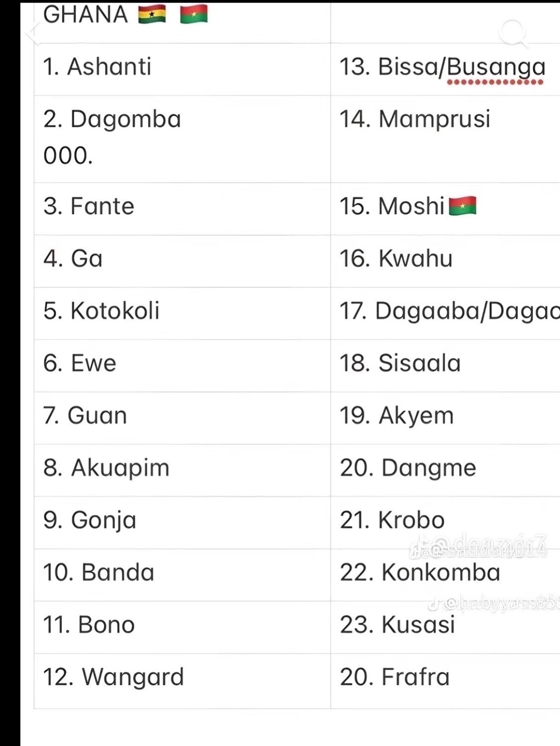Select the '2. Dagomba' entry
This screenshot has width=560, height=746.
click(112, 119)
